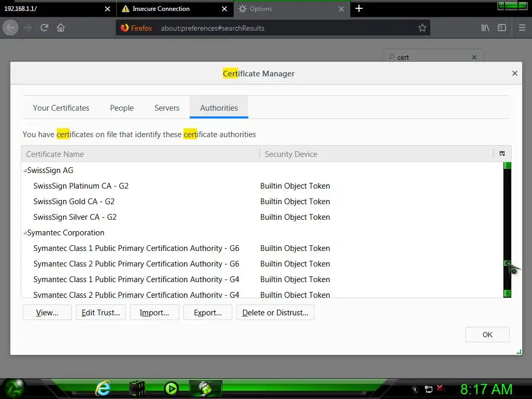Open a new tab with the plus icon
This screenshot has width=532, height=399.
pyautogui.click(x=359, y=8)
